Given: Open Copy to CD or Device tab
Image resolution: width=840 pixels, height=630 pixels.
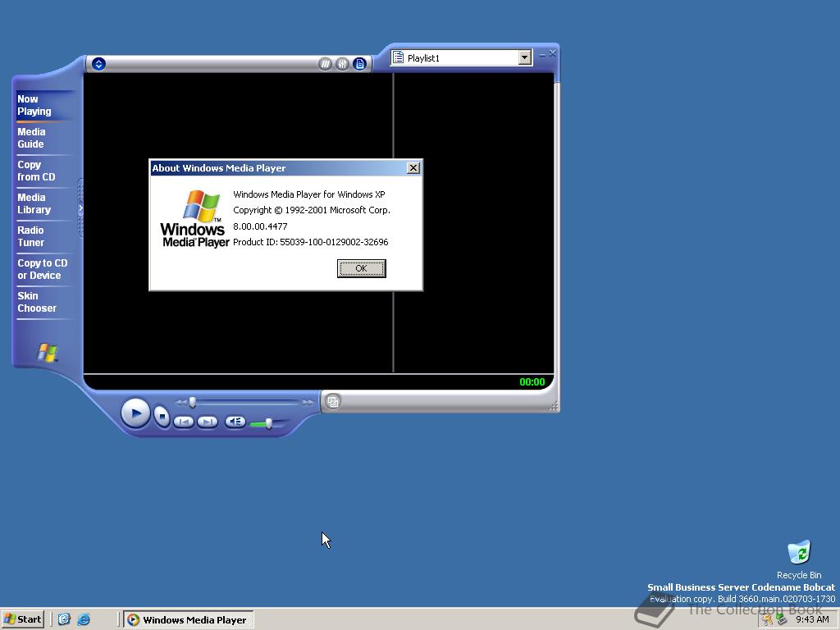Looking at the screenshot, I should [43, 269].
